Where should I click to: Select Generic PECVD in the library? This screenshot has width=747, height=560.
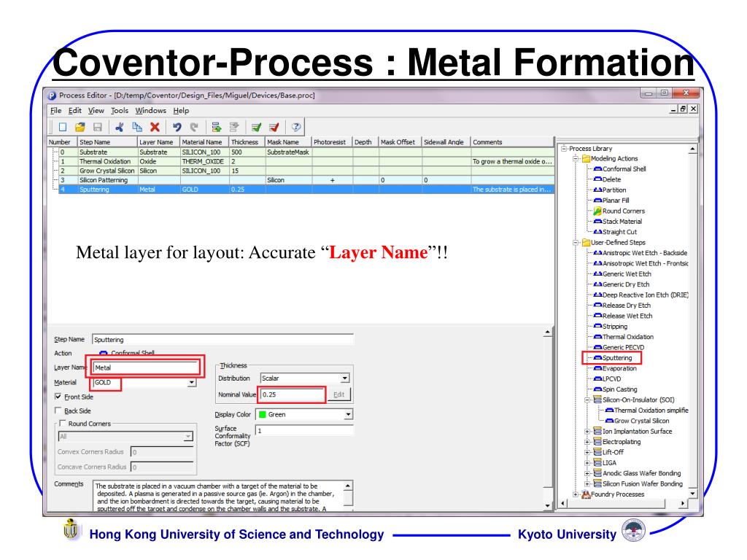tap(623, 347)
